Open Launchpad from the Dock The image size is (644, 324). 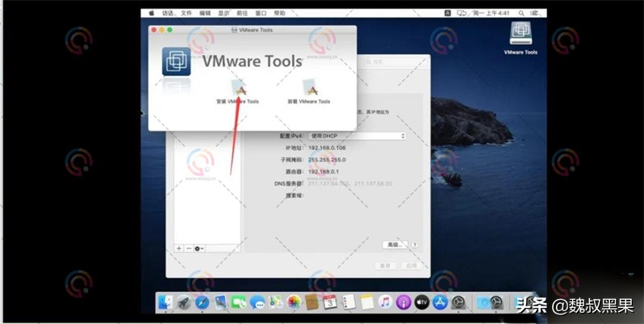tap(183, 302)
